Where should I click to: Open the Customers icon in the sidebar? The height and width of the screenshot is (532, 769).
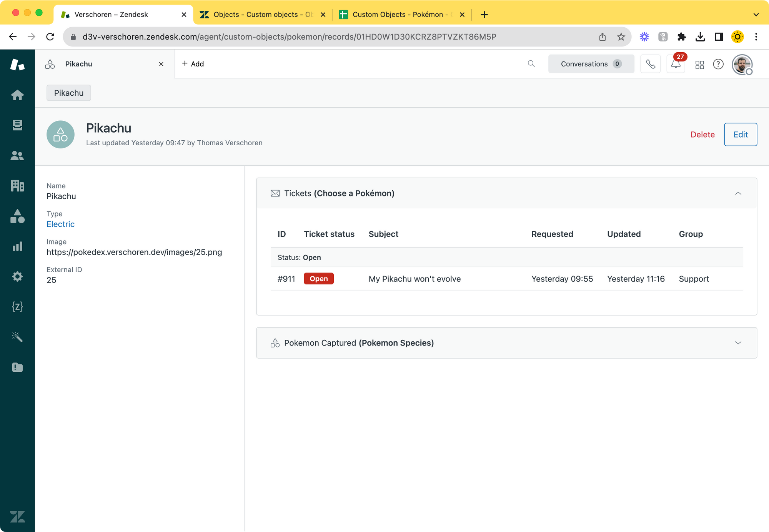tap(17, 155)
